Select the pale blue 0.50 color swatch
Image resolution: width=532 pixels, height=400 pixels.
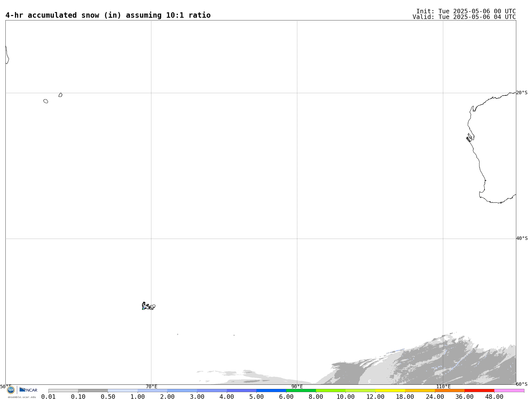coord(123,391)
